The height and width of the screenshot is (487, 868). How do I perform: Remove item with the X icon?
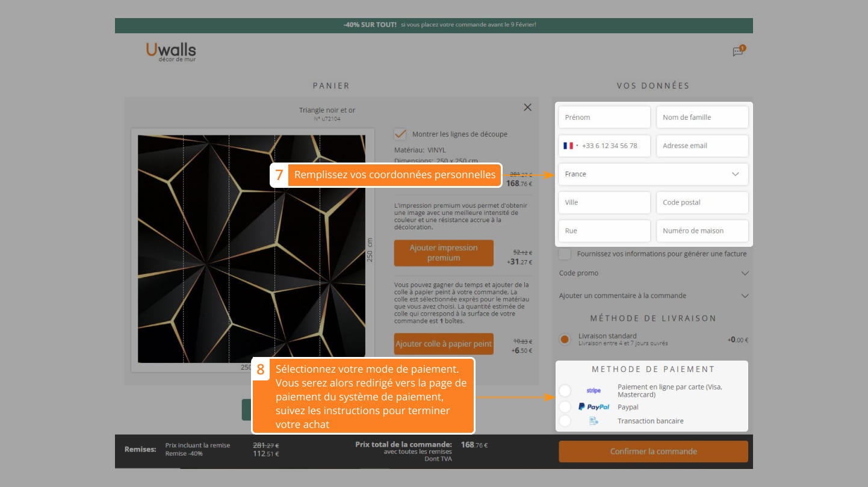click(527, 107)
